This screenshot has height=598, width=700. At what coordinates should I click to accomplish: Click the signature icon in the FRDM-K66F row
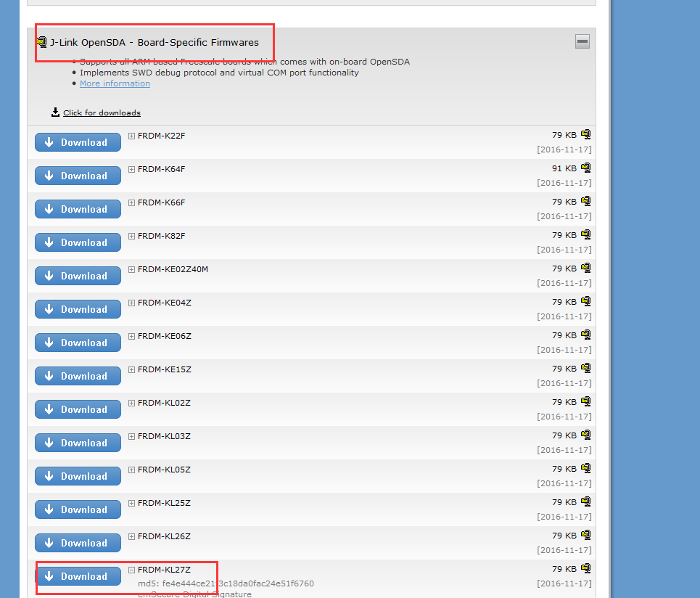(x=585, y=201)
